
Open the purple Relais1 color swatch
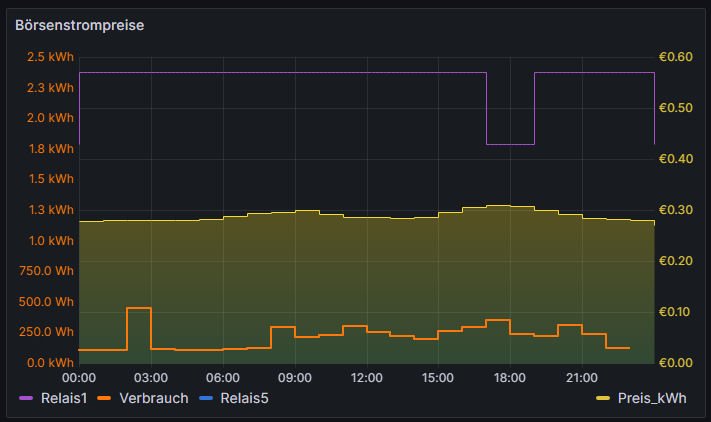pyautogui.click(x=26, y=398)
